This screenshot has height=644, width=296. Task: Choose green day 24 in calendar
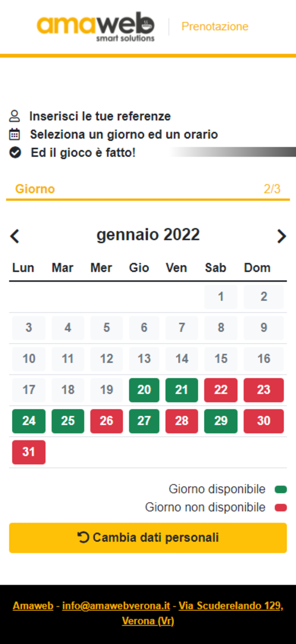[x=29, y=421]
